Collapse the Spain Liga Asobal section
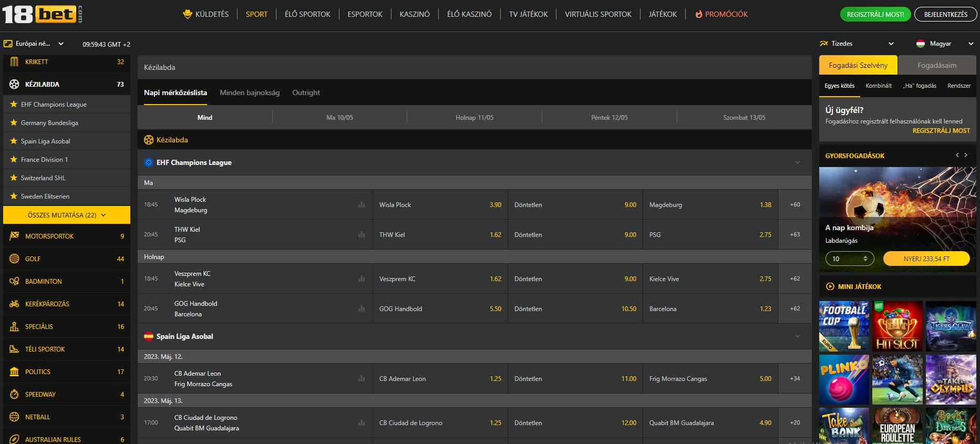 click(x=798, y=337)
